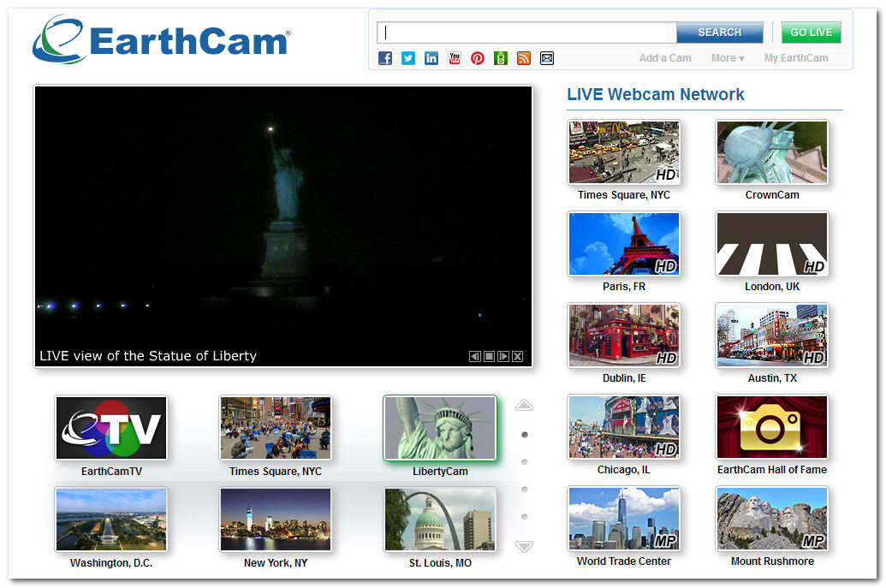886x588 pixels.
Task: Click the 'Washington, D.C.' caption text
Action: pos(111,562)
